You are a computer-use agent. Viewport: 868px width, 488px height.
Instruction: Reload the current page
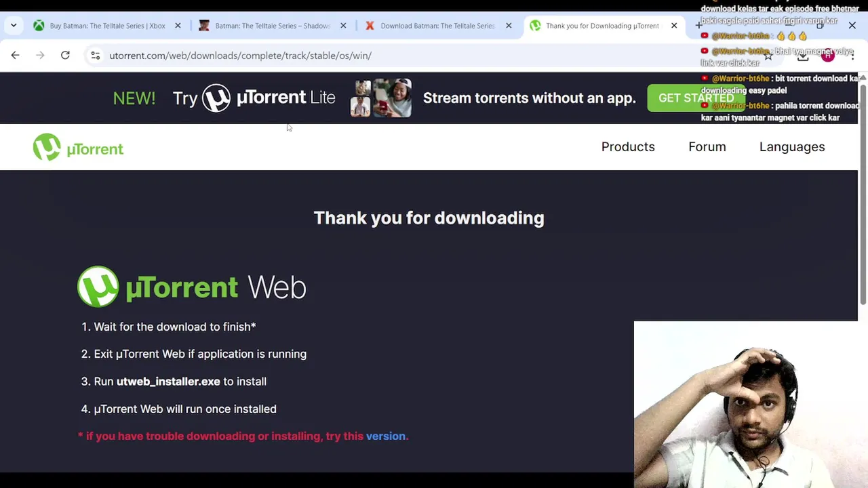coord(65,56)
